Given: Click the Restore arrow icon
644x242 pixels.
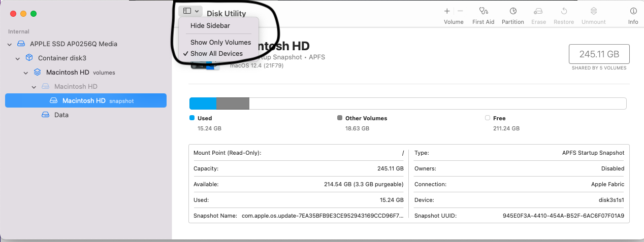Looking at the screenshot, I should tap(564, 11).
